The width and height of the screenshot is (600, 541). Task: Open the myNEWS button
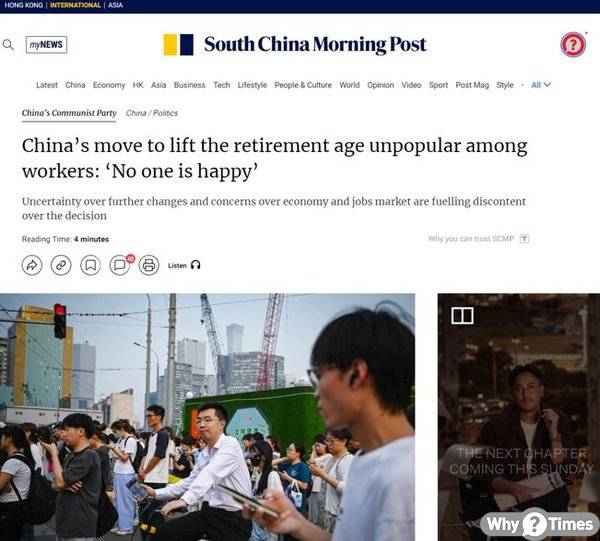click(47, 45)
